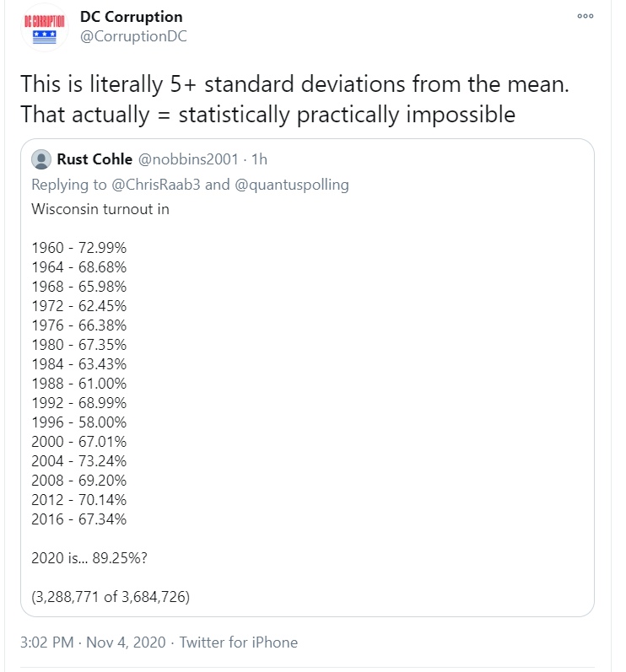This screenshot has height=672, width=626.
Task: Click the Twitter for iPhone source label
Action: pyautogui.click(x=239, y=642)
